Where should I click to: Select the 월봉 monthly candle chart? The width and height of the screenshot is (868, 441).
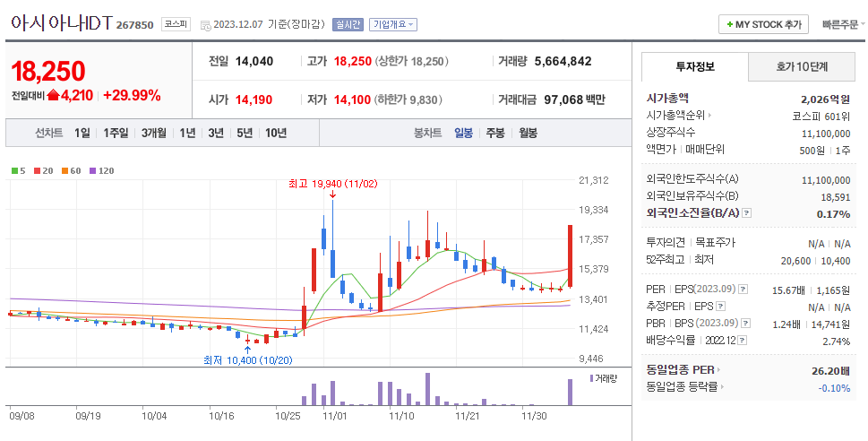pyautogui.click(x=529, y=133)
